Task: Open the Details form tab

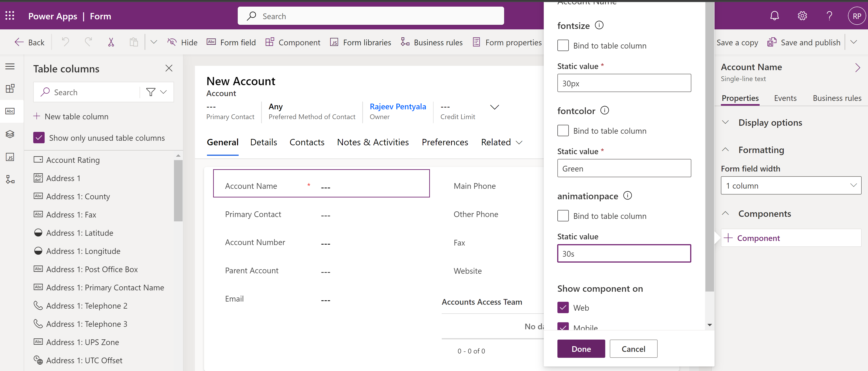Action: [x=263, y=142]
